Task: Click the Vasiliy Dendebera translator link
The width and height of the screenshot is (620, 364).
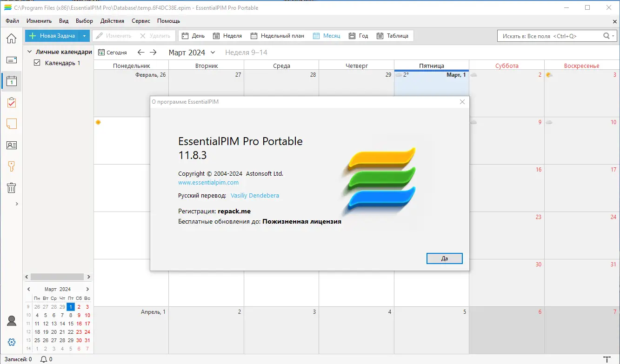Action: tap(255, 196)
